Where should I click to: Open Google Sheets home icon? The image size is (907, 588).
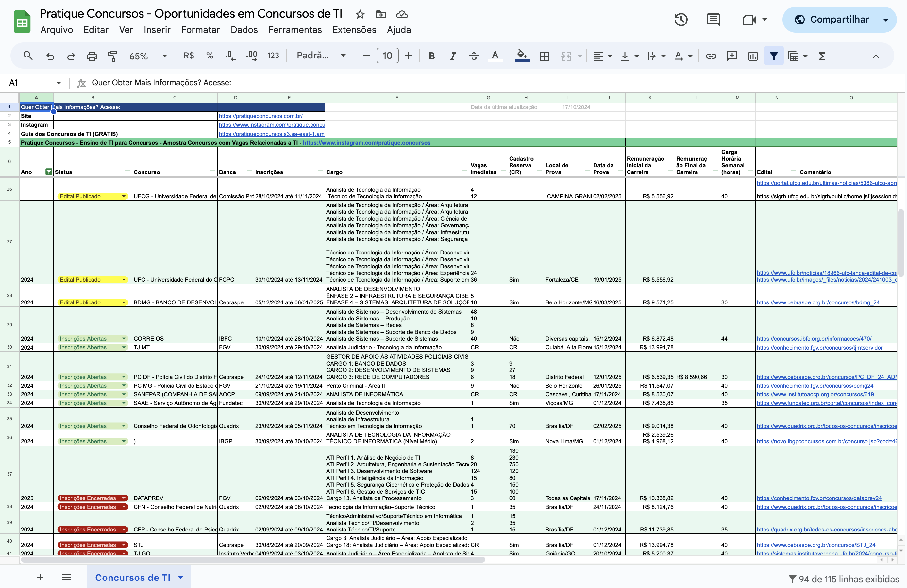pyautogui.click(x=22, y=22)
